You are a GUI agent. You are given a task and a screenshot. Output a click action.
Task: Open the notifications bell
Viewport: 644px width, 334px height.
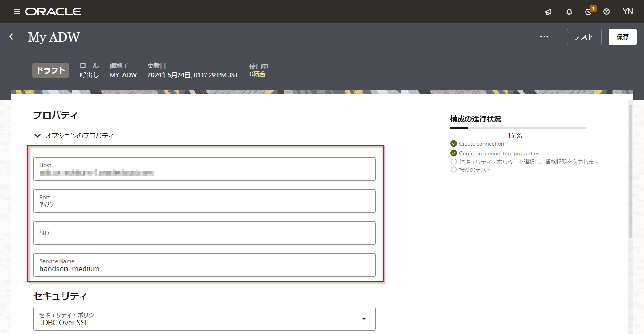[569, 12]
